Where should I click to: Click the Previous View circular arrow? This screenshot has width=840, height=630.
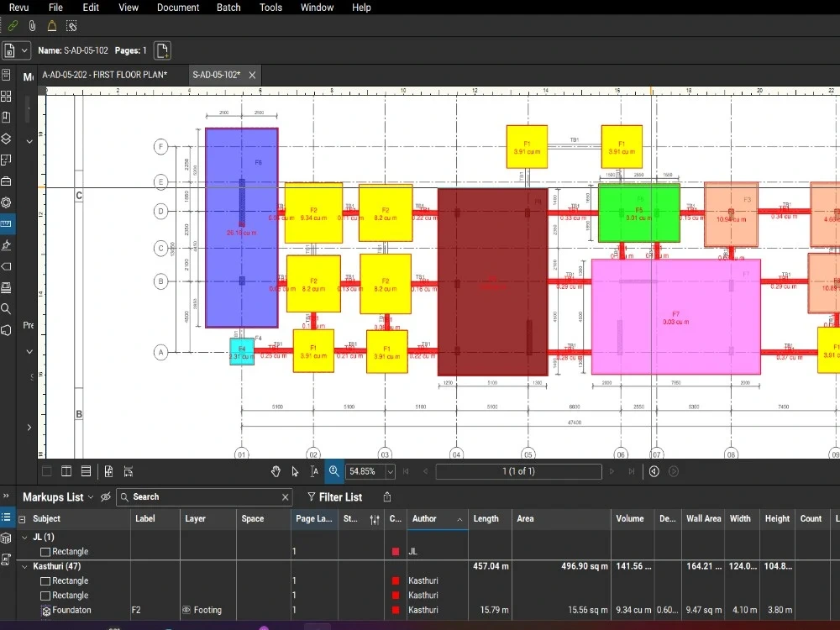(x=654, y=471)
